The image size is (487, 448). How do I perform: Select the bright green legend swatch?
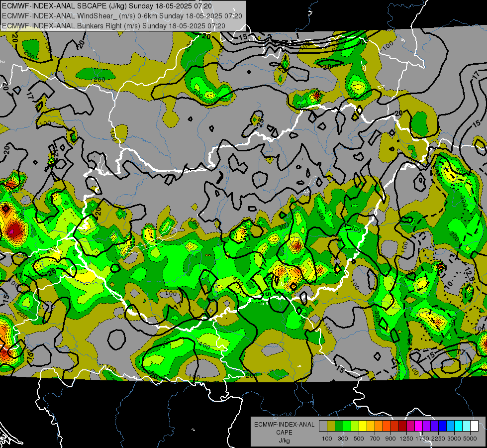(347, 426)
